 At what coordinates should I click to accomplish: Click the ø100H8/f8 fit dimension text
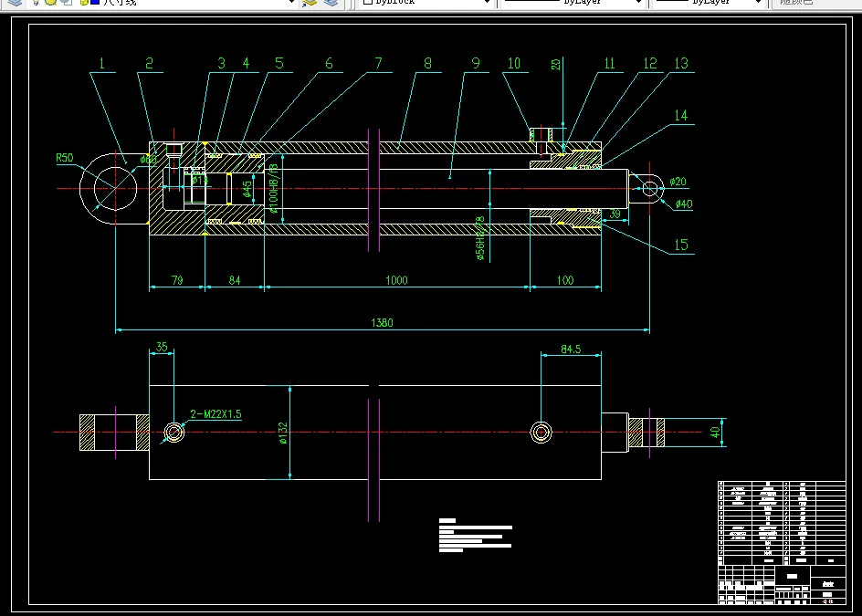[274, 189]
